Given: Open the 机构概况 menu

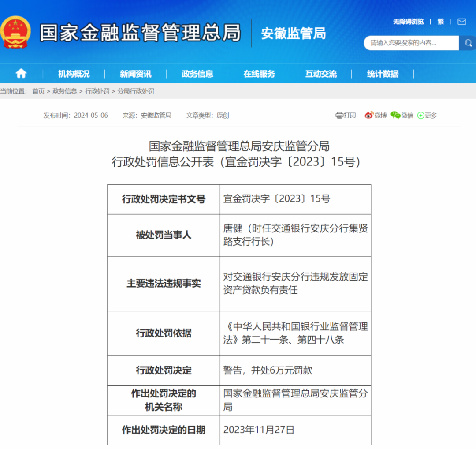Looking at the screenshot, I should coord(74,74).
